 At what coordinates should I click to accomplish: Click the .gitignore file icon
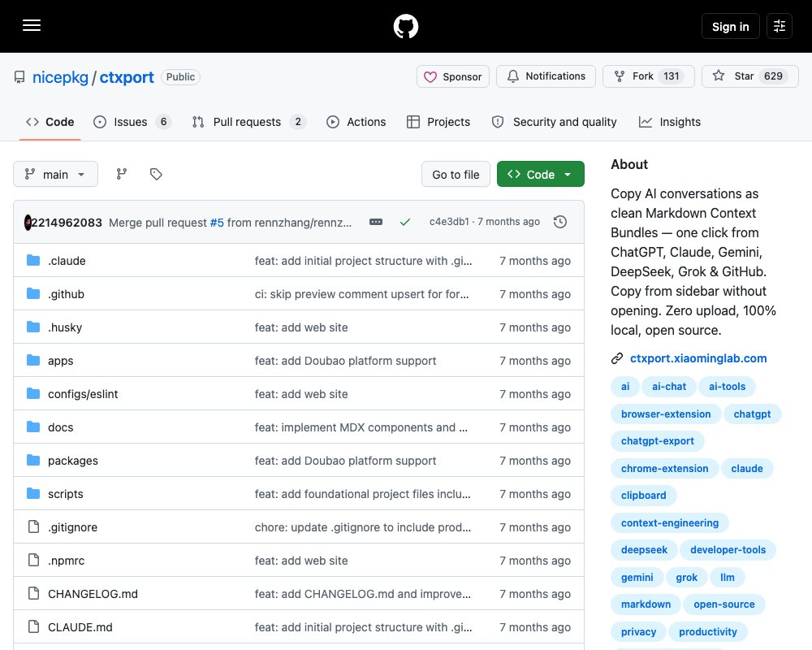(x=33, y=526)
